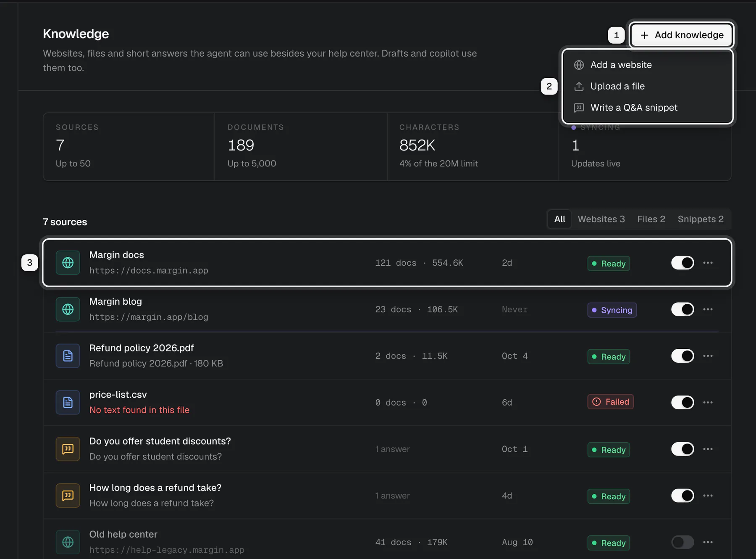Disable the Margin docs source toggle
Viewport: 756px width, 559px height.
coord(682,263)
